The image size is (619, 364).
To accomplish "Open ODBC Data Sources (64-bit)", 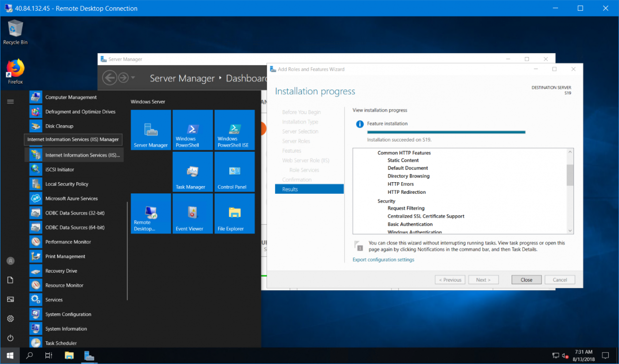I will (x=76, y=228).
